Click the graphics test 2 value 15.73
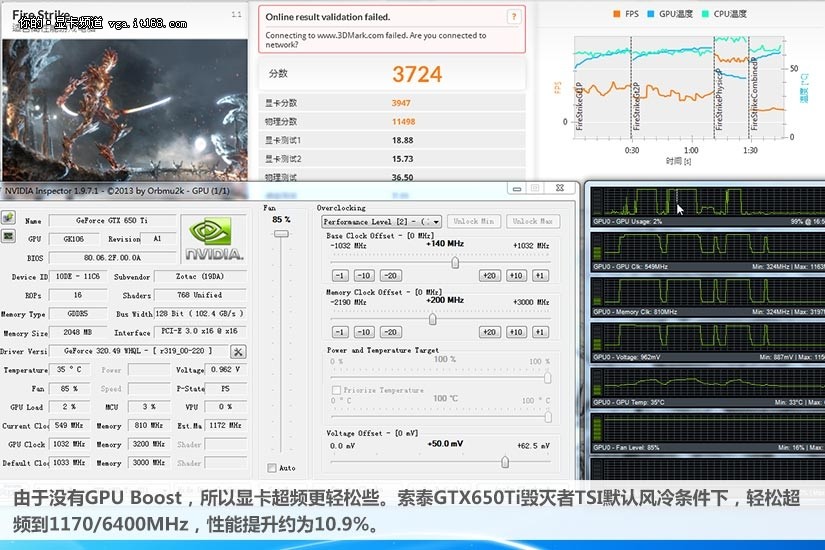The width and height of the screenshot is (825, 550). click(x=403, y=159)
